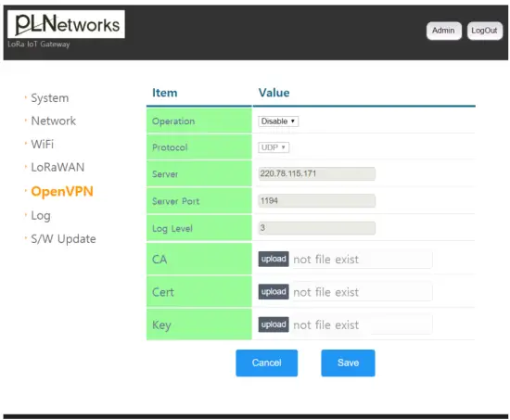Click the Key row 'not file exist' text
Screen dimensions: 510x420
click(325, 325)
